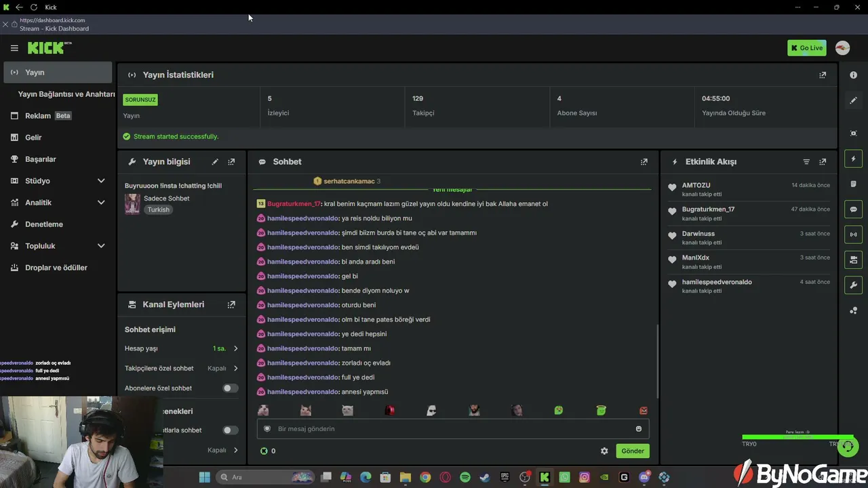Reload the page with refresh button
The image size is (868, 488).
click(33, 7)
